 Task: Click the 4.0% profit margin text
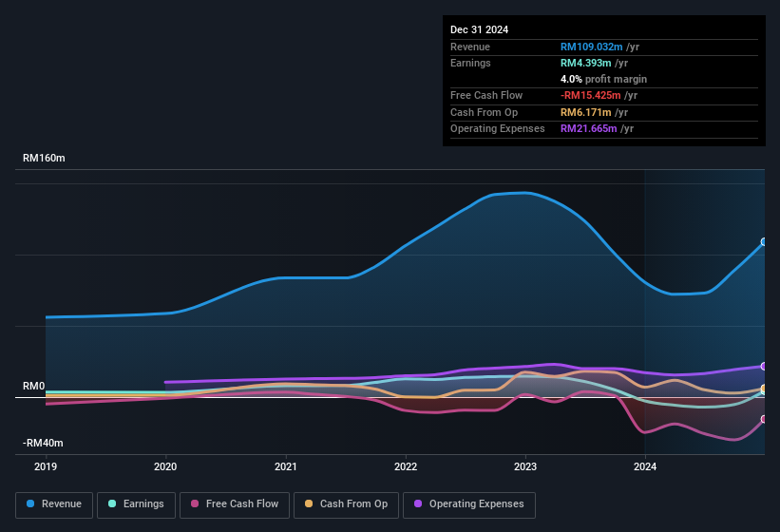coord(603,79)
